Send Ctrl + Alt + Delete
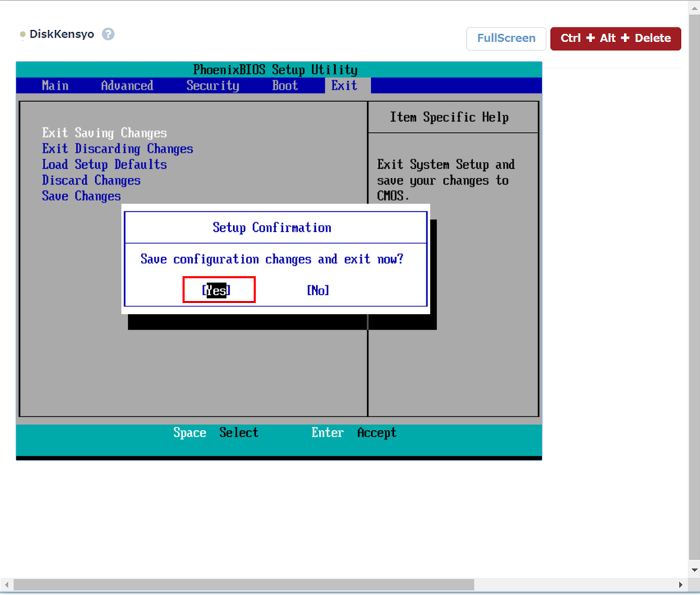 pyautogui.click(x=616, y=38)
